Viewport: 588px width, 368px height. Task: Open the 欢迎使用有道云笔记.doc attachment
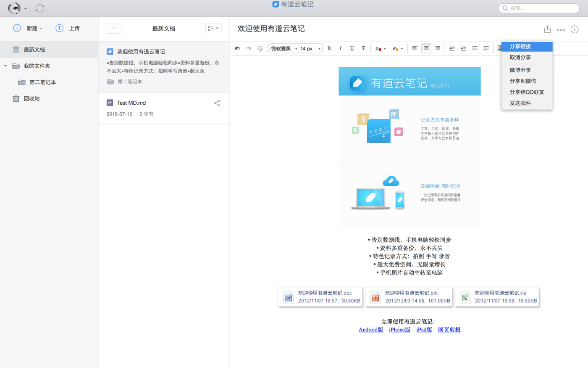click(320, 297)
